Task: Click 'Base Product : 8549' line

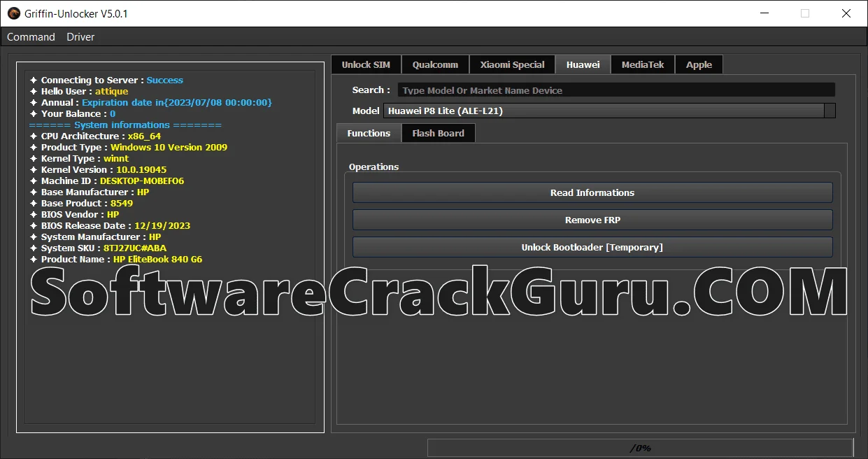Action: pyautogui.click(x=81, y=204)
